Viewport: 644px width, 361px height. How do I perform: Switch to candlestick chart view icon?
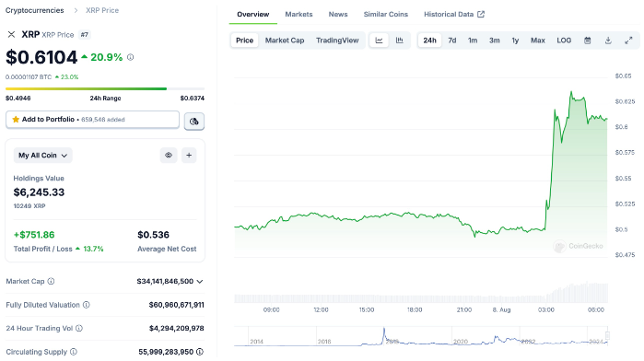(x=399, y=41)
